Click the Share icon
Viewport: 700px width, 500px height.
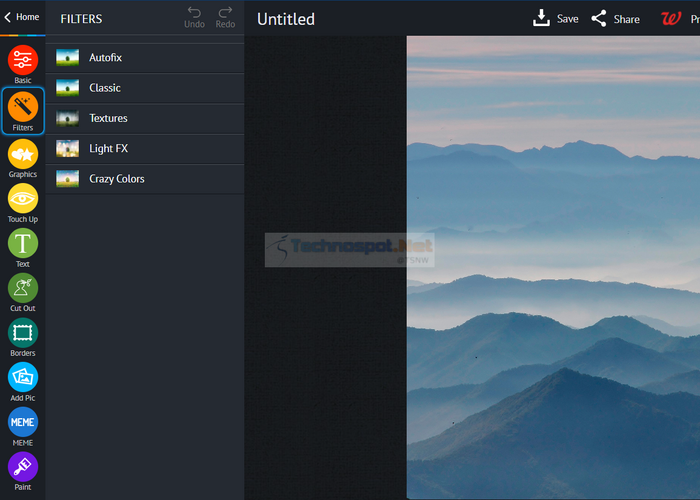tap(599, 18)
